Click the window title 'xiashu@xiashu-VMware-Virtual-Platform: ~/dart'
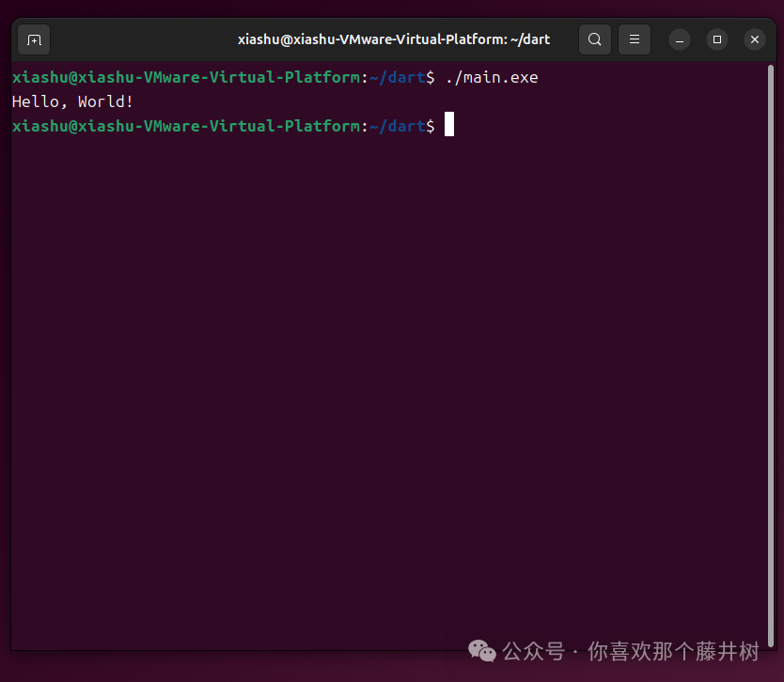Screen dimensions: 784x682 (x=394, y=39)
